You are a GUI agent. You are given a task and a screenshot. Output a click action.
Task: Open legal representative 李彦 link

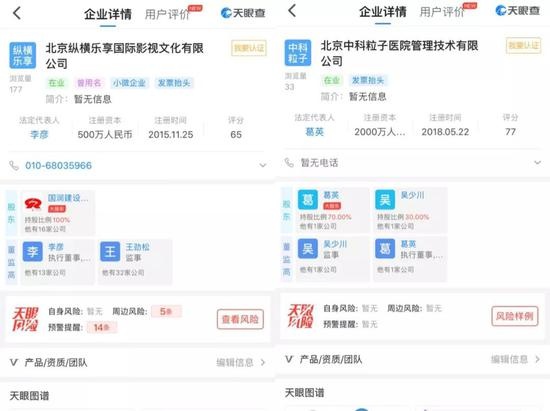click(x=39, y=134)
